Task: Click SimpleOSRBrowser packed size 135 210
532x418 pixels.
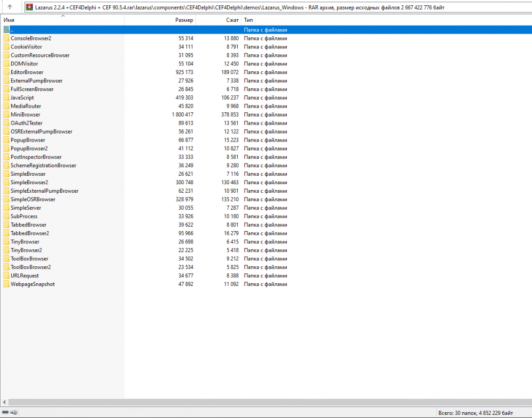Action: click(x=230, y=200)
